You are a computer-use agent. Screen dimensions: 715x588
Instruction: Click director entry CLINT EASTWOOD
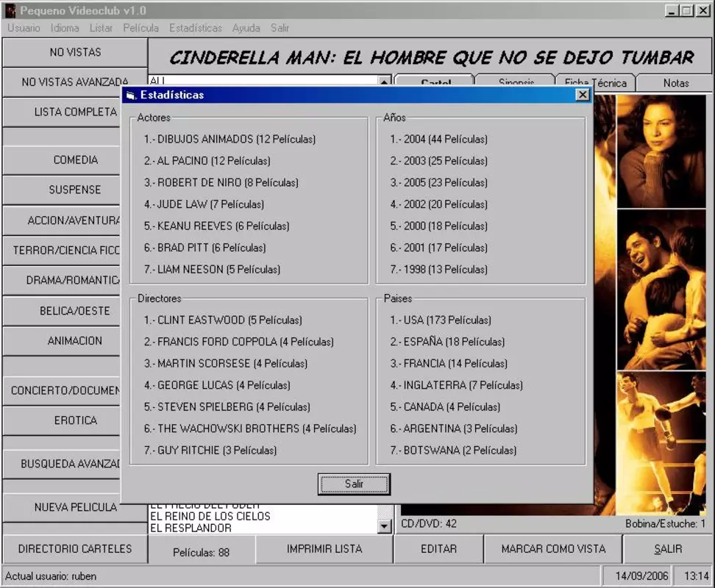coord(223,320)
